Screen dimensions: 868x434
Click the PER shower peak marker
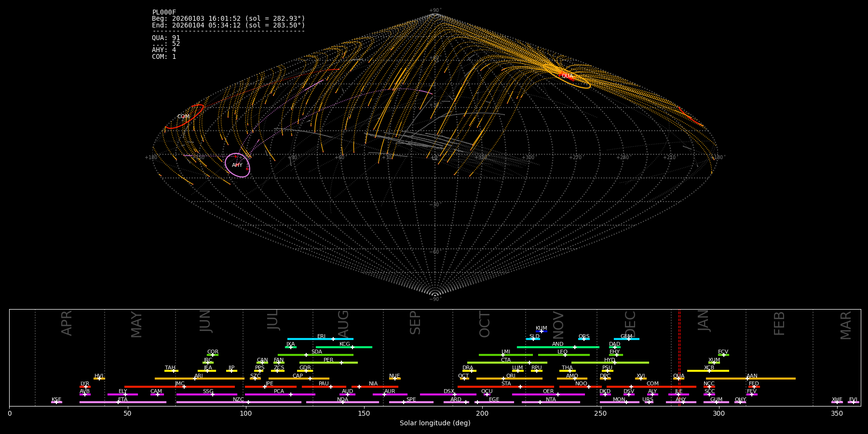[341, 363]
